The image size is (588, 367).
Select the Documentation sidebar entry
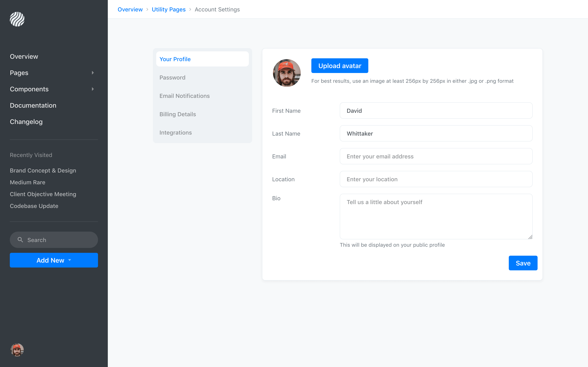click(33, 105)
